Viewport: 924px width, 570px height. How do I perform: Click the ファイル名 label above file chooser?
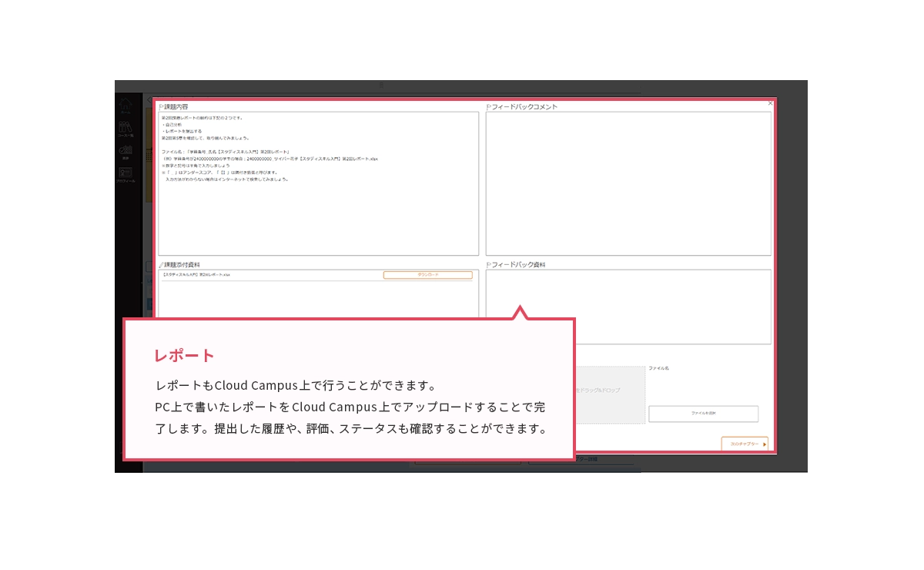click(658, 369)
